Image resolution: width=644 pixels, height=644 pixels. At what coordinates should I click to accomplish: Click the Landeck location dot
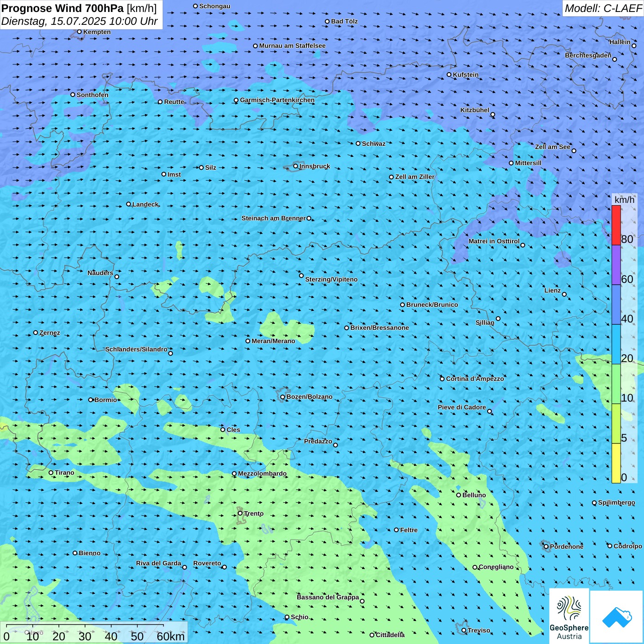point(129,204)
